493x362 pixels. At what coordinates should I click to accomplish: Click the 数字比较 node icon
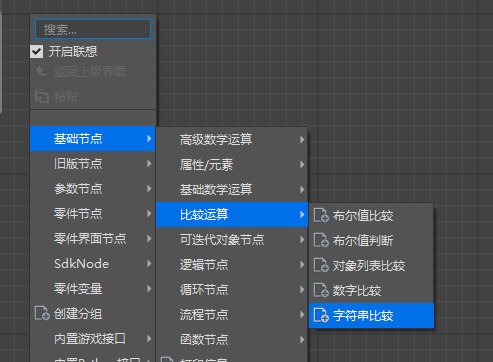[321, 290]
